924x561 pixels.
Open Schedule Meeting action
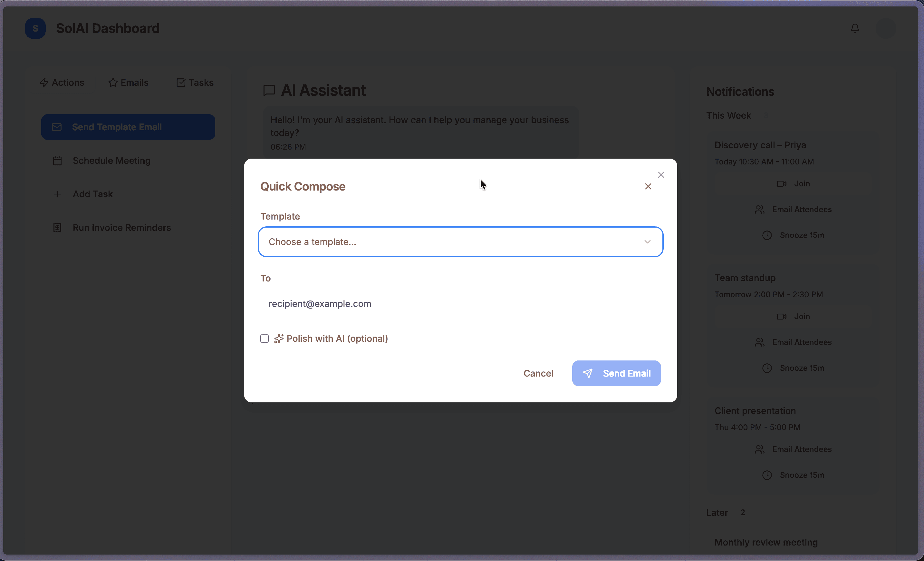click(128, 161)
